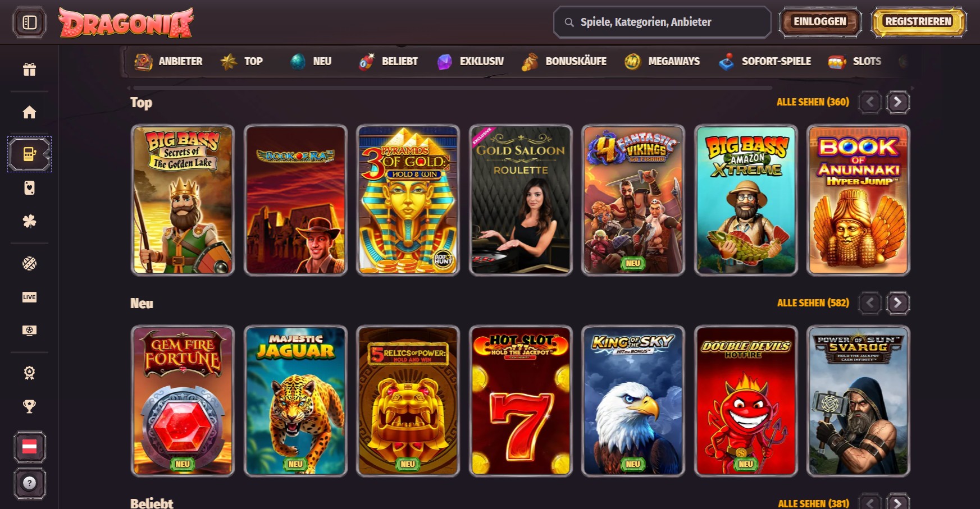Image resolution: width=980 pixels, height=509 pixels.
Task: Open the clover icon in sidebar
Action: 29,221
